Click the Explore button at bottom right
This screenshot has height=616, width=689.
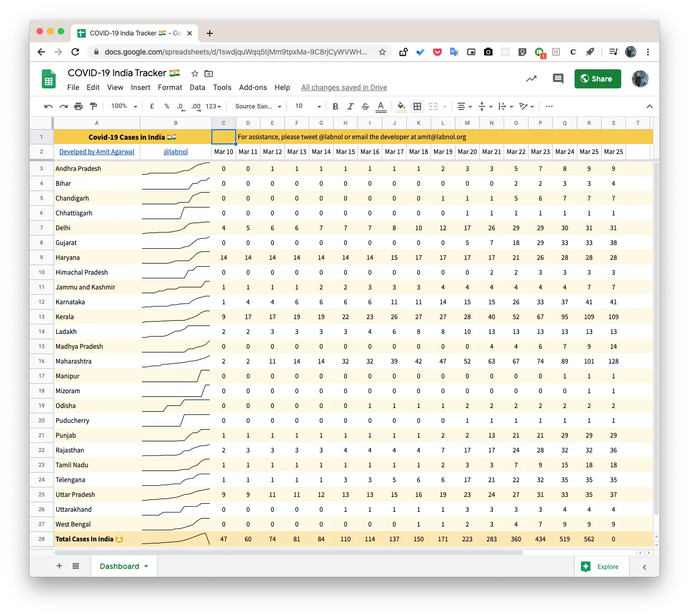[x=601, y=567]
